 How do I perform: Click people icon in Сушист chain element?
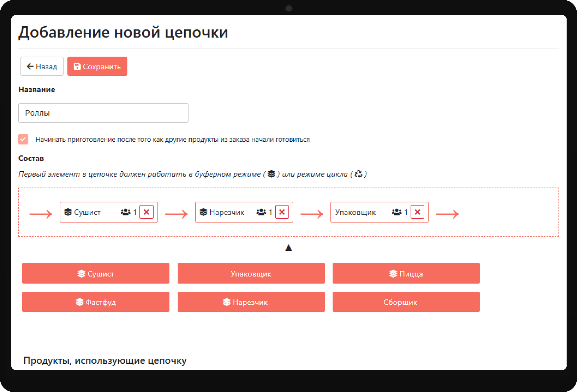click(126, 212)
